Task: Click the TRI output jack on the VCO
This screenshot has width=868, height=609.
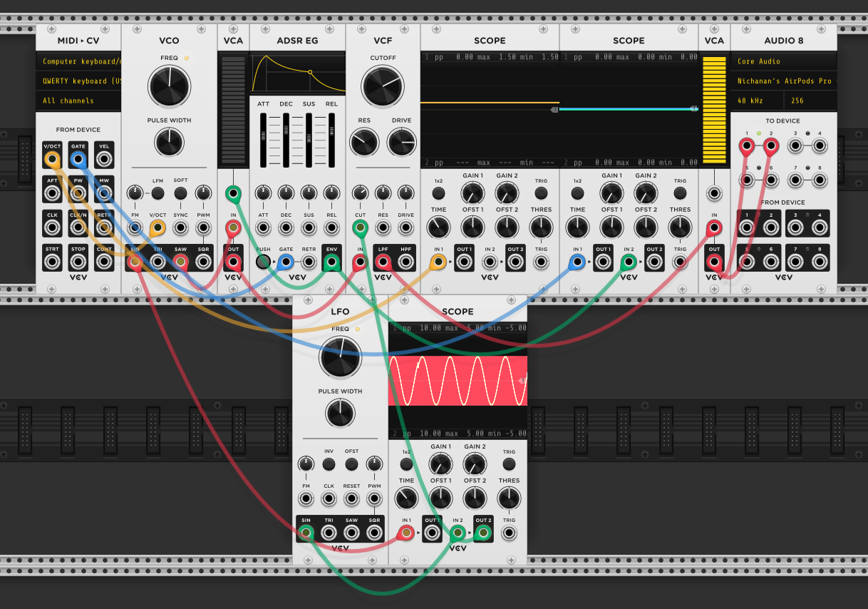Action: [x=157, y=262]
